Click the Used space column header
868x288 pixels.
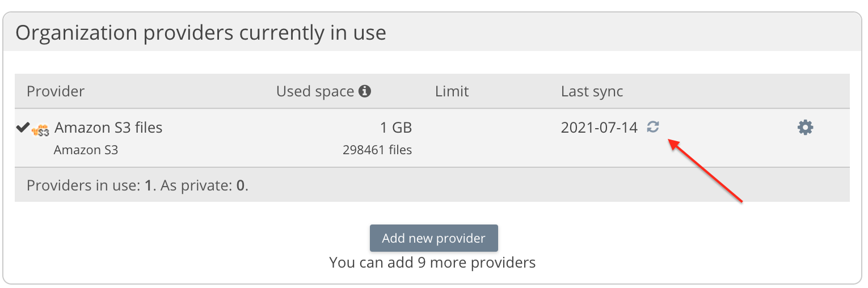click(x=315, y=91)
